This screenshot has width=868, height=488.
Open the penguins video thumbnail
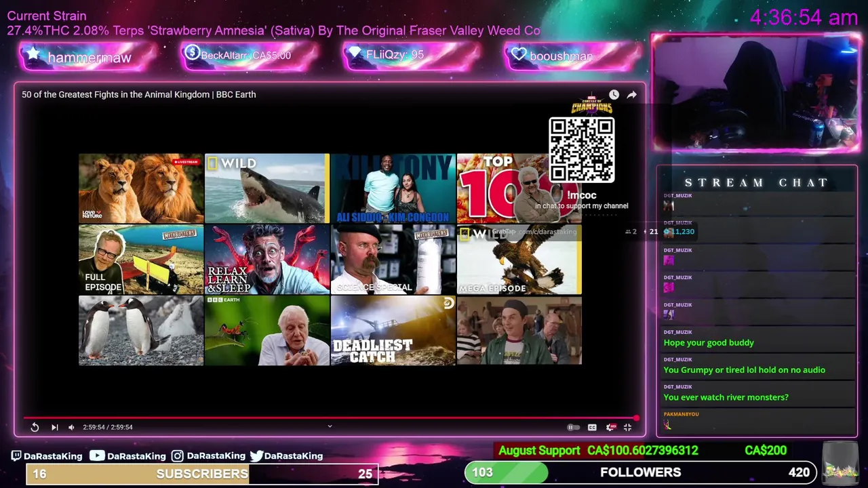141,331
